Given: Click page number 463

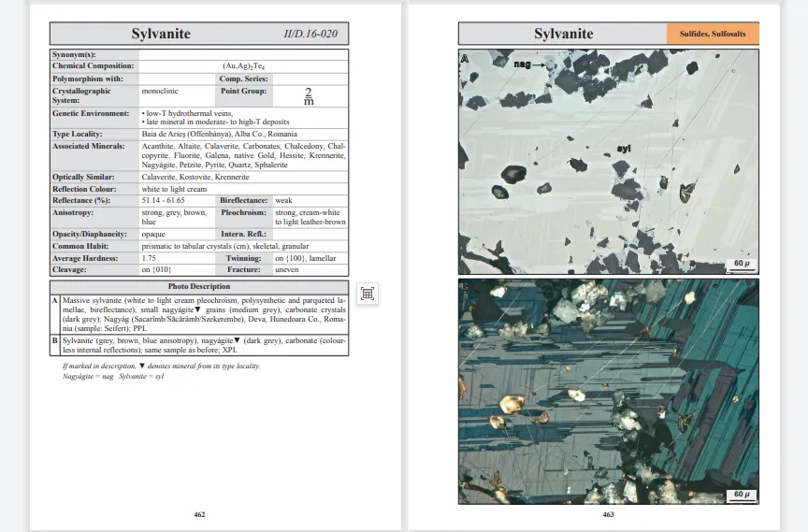Looking at the screenshot, I should pyautogui.click(x=608, y=514).
